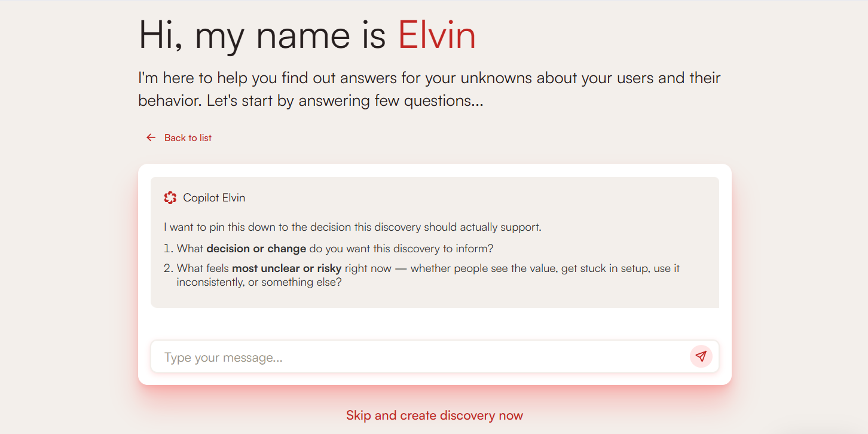Click the paper-plane send message icon
Screen dimensions: 868x434
click(x=701, y=356)
